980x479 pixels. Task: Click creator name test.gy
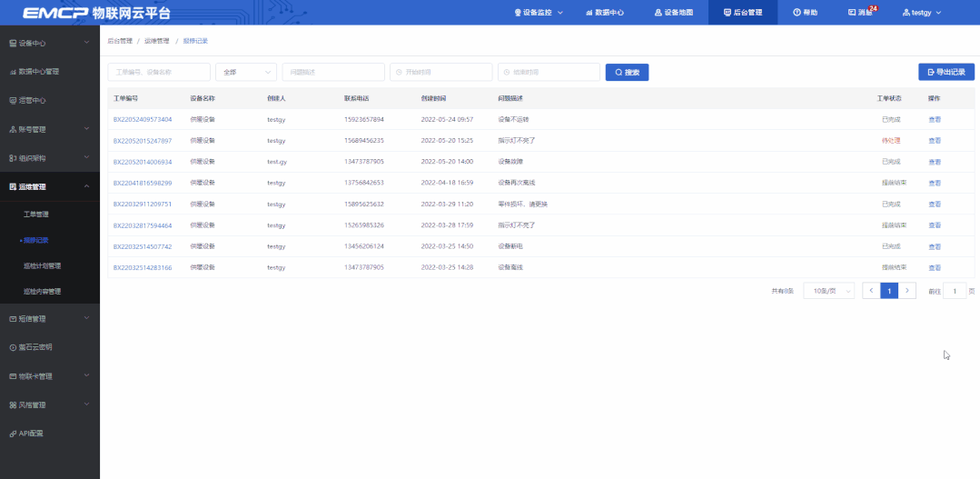277,162
